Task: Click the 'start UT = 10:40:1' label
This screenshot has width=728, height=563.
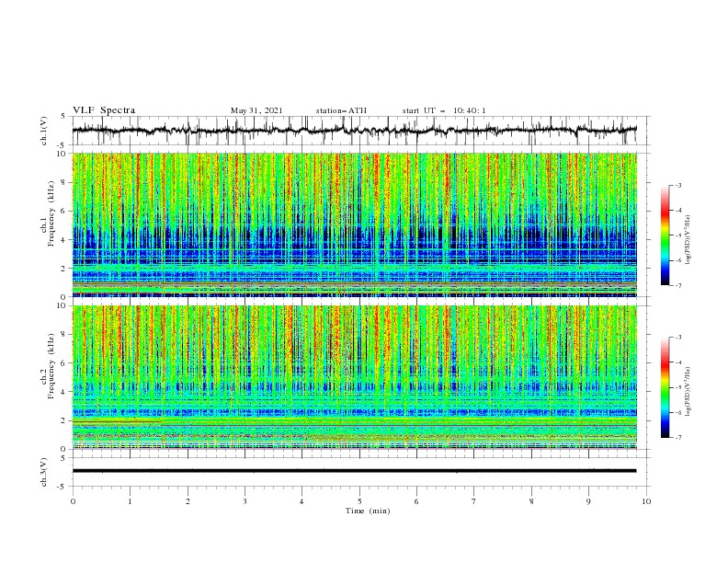Action: (x=444, y=110)
